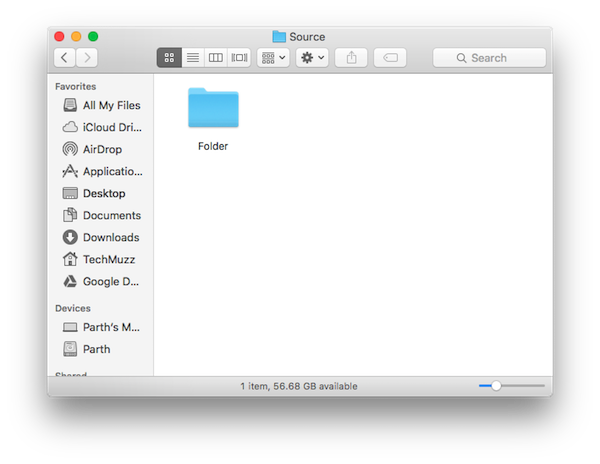Click in the Search field
The height and width of the screenshot is (464, 600).
(x=489, y=58)
